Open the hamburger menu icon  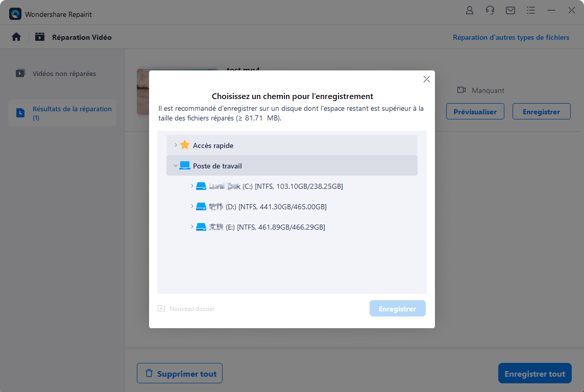pyautogui.click(x=531, y=10)
